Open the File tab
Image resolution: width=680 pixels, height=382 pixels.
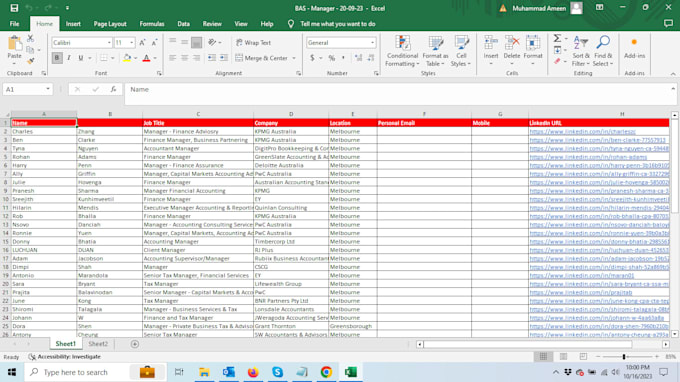[14, 24]
